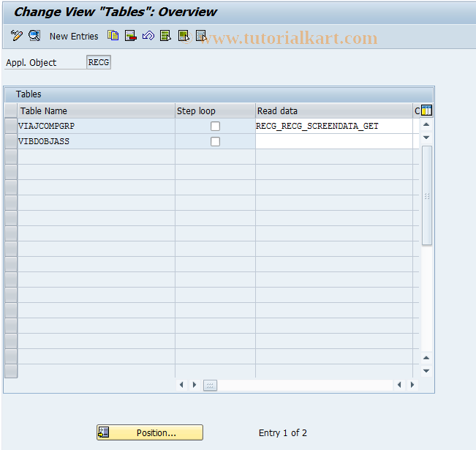
Task: Select row header of VIAJCOMPGRP
Action: point(11,126)
